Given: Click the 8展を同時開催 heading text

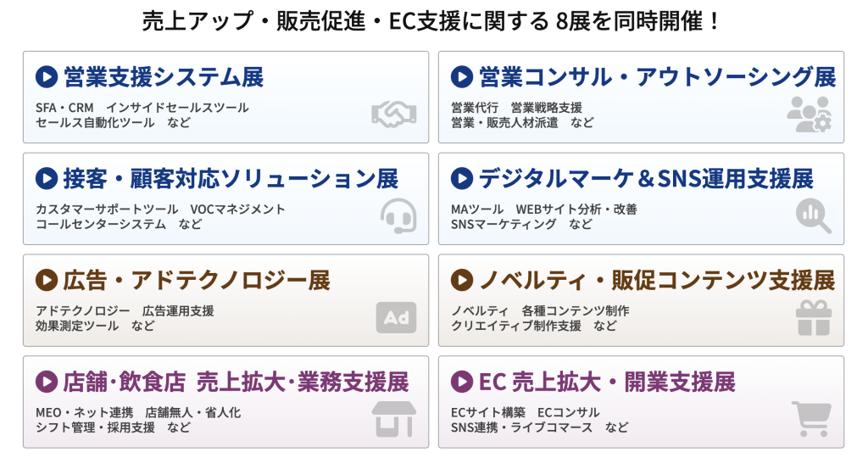Looking at the screenshot, I should tap(433, 20).
